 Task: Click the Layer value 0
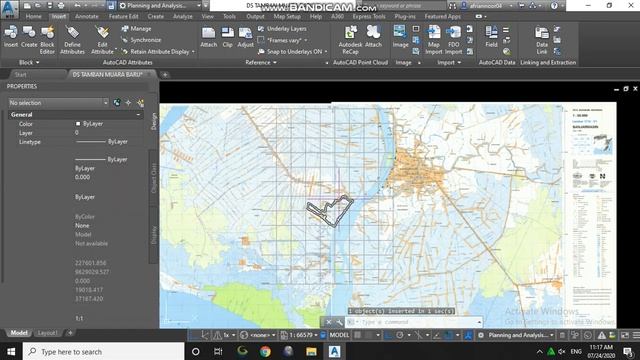[x=77, y=133]
